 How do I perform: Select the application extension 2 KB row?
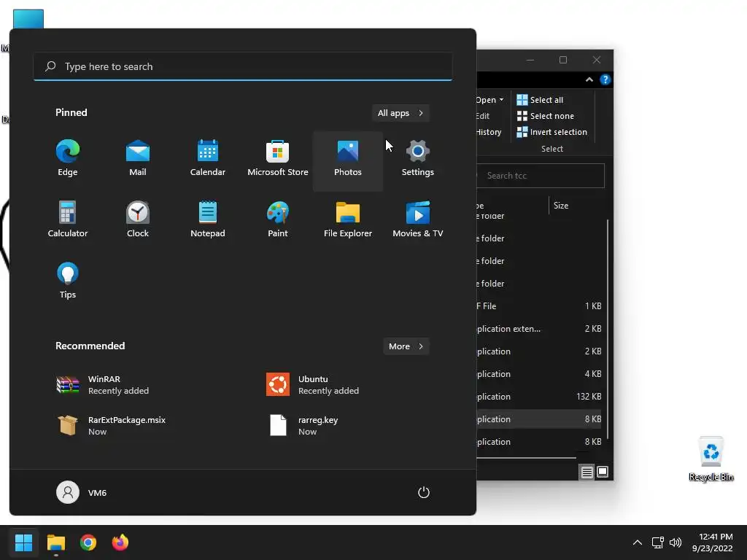coord(539,329)
